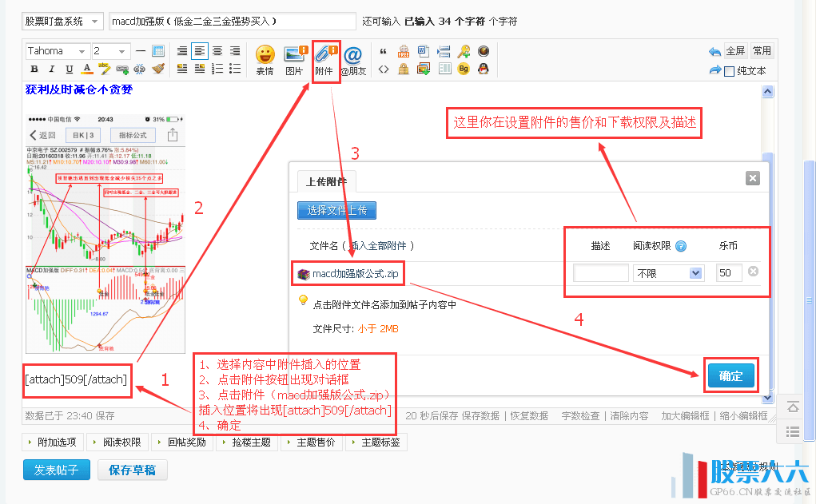
Task: Click the font color icon
Action: pos(87,69)
